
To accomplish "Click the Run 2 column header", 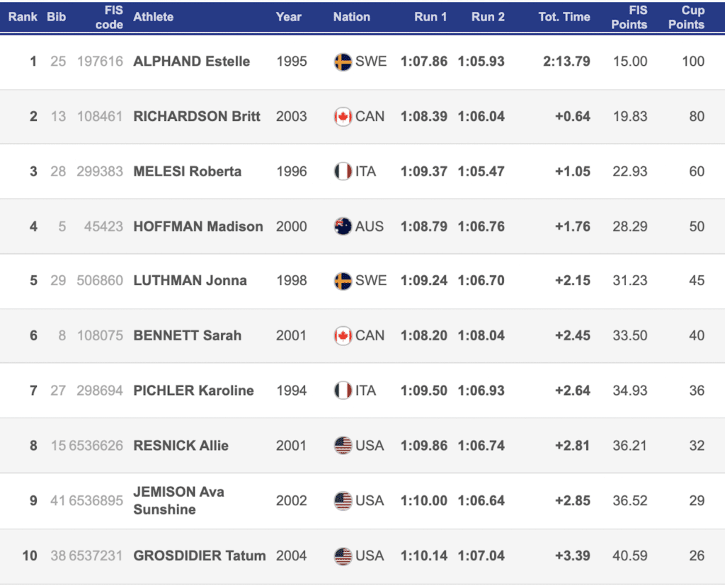I will point(488,17).
